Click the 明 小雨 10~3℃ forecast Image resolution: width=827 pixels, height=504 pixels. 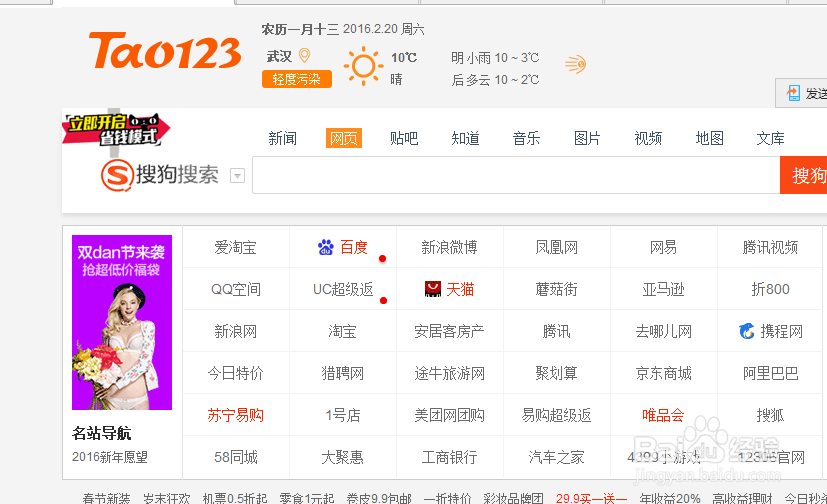pyautogui.click(x=495, y=57)
